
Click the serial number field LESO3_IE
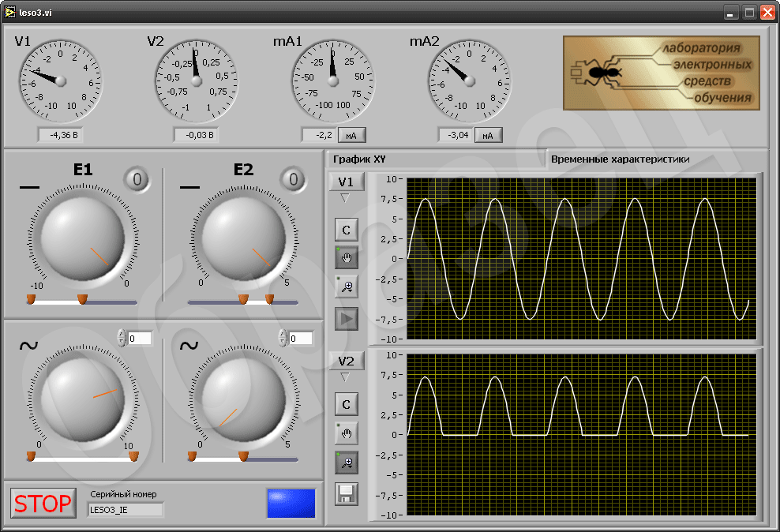[126, 510]
